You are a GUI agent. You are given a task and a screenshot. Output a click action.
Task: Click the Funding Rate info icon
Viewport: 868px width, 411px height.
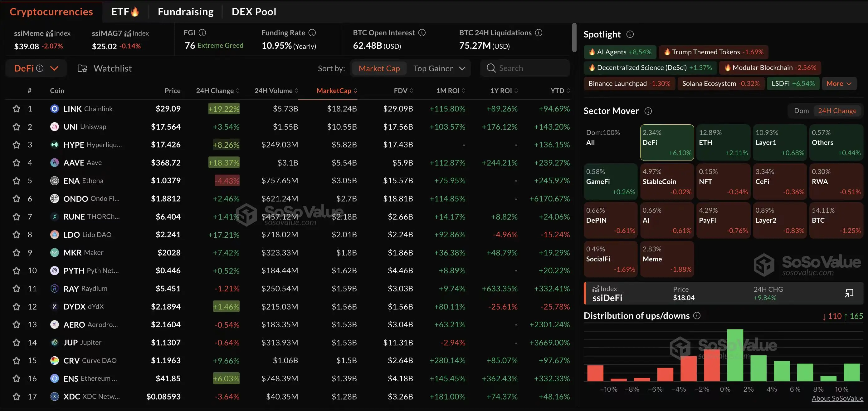(312, 33)
